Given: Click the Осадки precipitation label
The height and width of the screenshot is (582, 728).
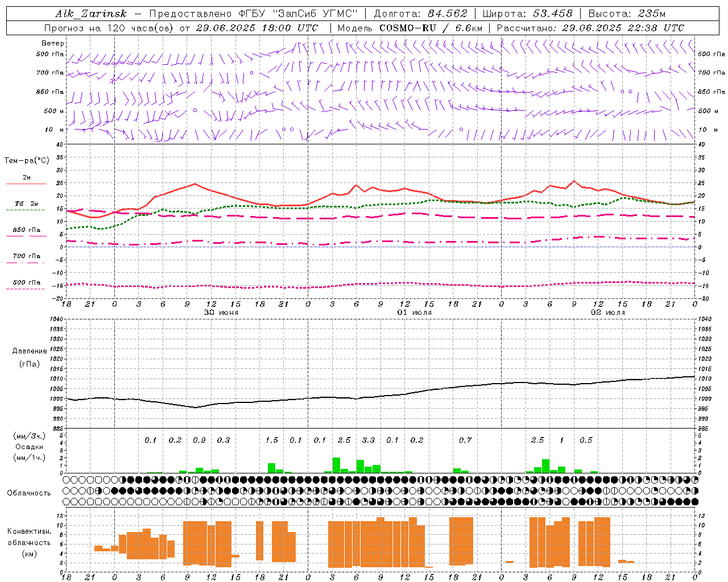Looking at the screenshot, I should (29, 447).
